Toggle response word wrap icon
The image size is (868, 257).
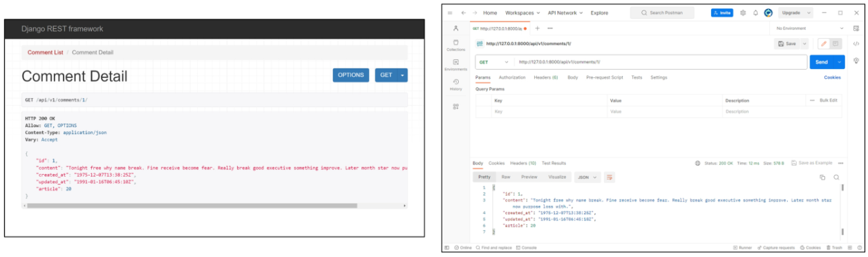(610, 178)
